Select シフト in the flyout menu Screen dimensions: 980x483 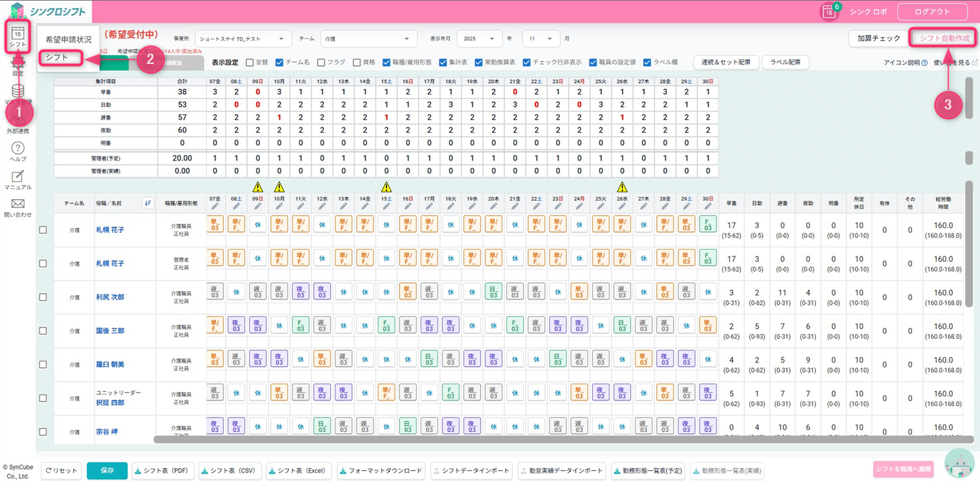tap(60, 58)
